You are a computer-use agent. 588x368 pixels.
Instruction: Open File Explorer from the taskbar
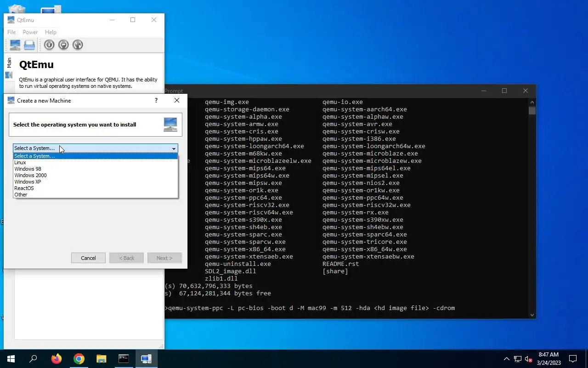(101, 359)
